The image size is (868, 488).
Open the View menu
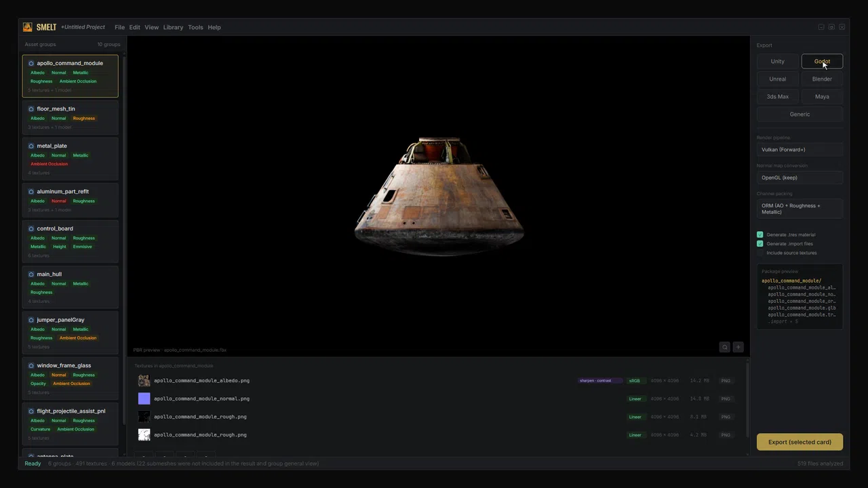coord(151,27)
